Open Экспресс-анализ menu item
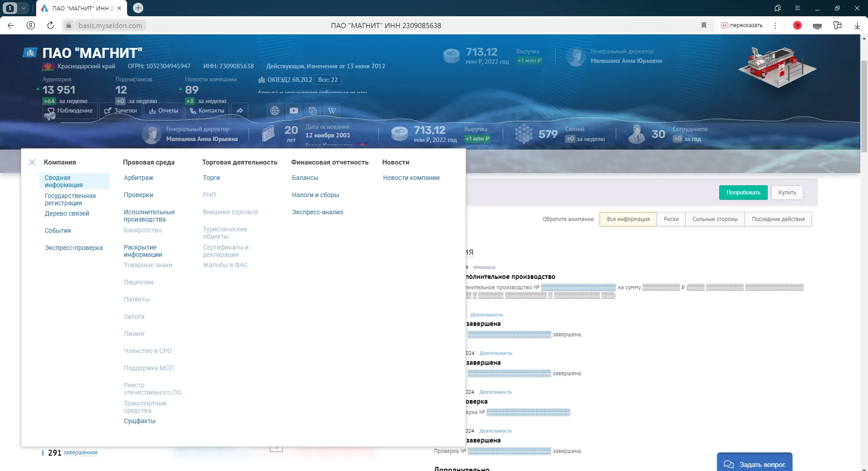This screenshot has height=471, width=868. click(317, 212)
